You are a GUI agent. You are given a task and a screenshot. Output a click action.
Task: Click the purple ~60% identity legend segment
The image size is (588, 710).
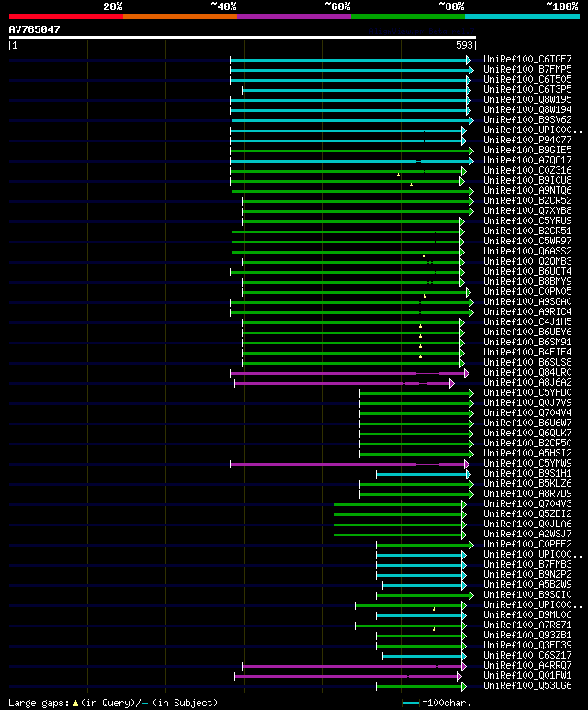coord(294,17)
